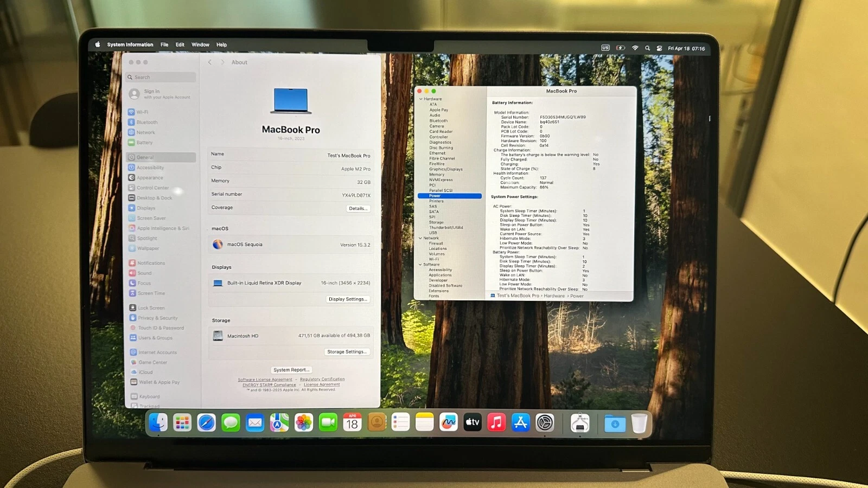The image size is (868, 488).
Task: Open Contacts app in the Dock
Action: tap(376, 422)
